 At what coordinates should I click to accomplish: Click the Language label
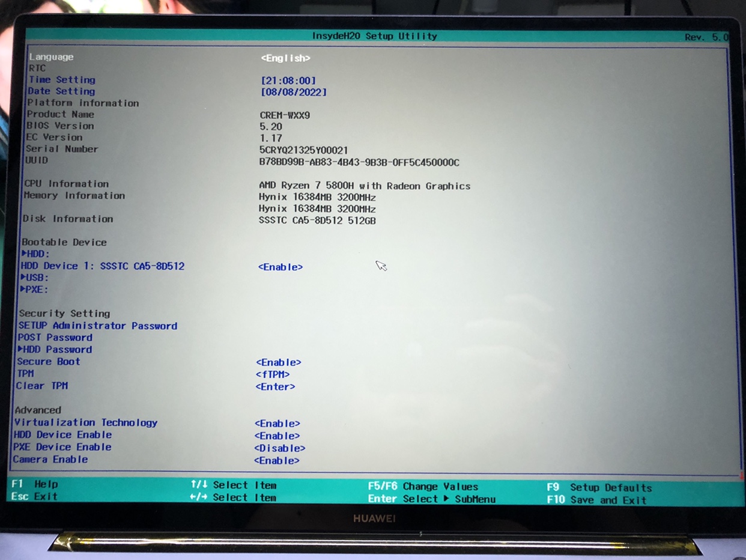(x=51, y=57)
